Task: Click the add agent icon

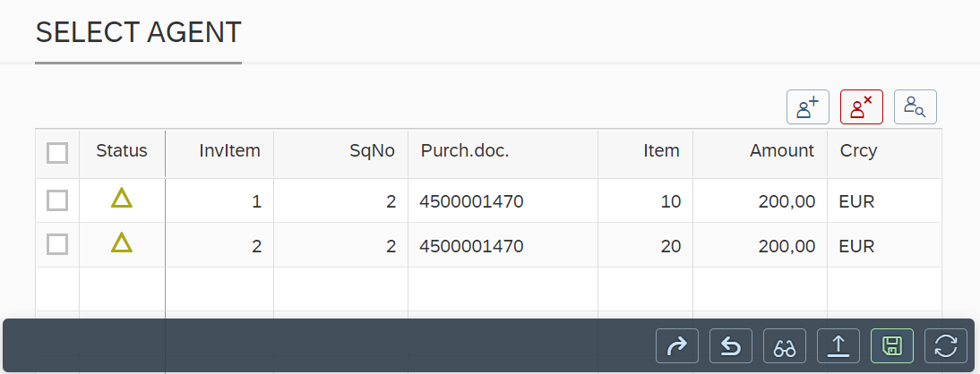Action: coord(808,107)
